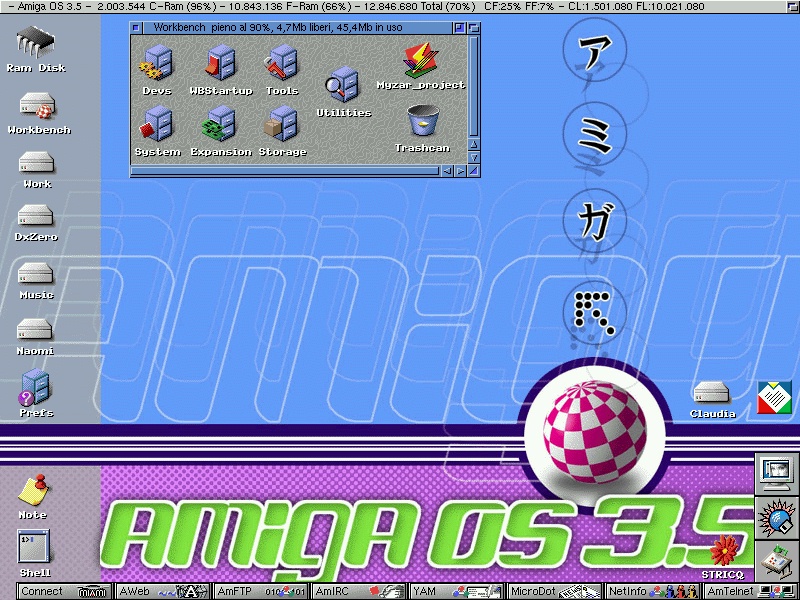Launch the Shell icon

pos(34,553)
